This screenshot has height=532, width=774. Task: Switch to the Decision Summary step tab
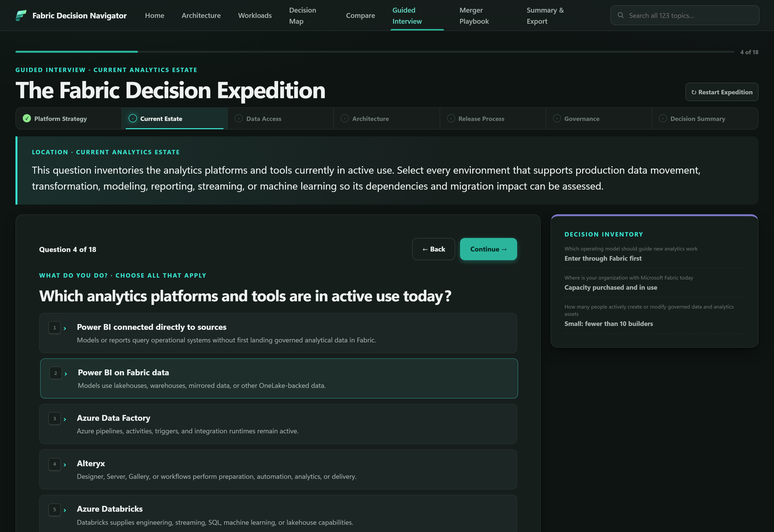click(x=705, y=118)
